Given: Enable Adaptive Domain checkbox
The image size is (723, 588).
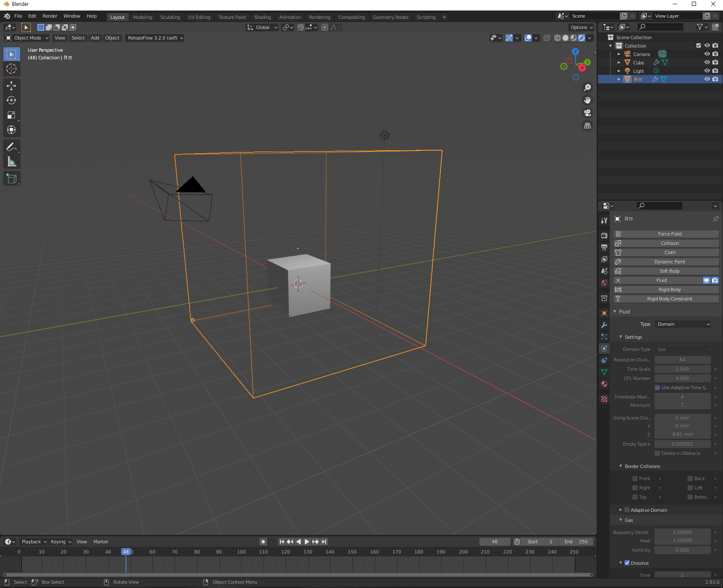Looking at the screenshot, I should tap(627, 510).
